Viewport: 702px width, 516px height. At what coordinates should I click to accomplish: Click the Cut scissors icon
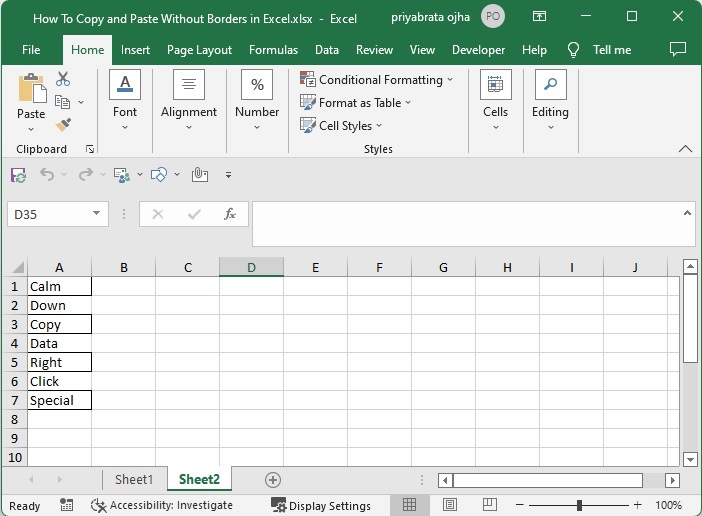(x=63, y=79)
